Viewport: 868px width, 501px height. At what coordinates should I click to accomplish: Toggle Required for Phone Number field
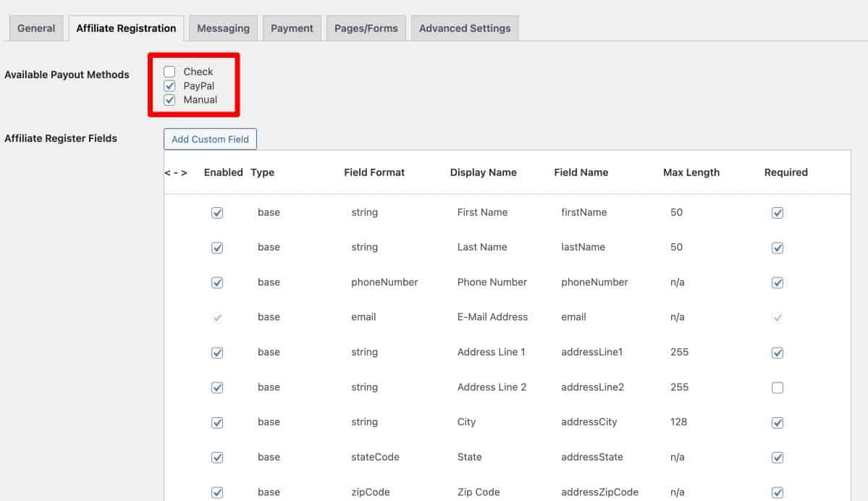tap(778, 282)
